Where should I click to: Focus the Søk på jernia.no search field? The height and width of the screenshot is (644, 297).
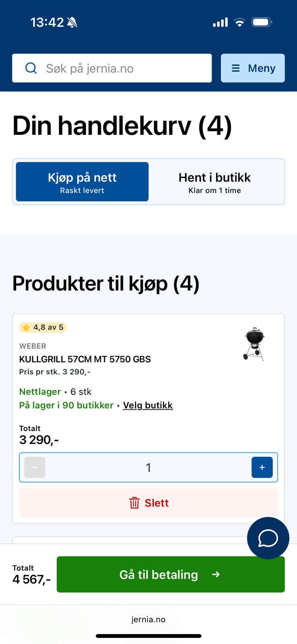pyautogui.click(x=112, y=68)
